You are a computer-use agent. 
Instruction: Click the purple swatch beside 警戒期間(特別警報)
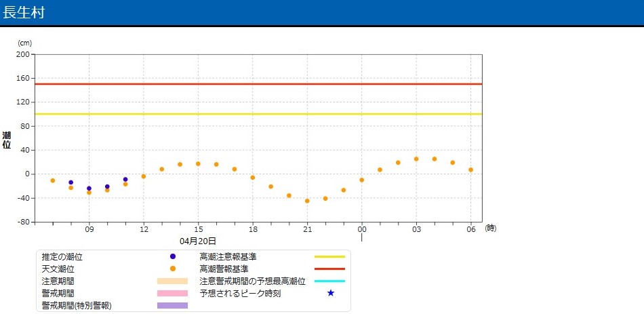[x=172, y=306]
